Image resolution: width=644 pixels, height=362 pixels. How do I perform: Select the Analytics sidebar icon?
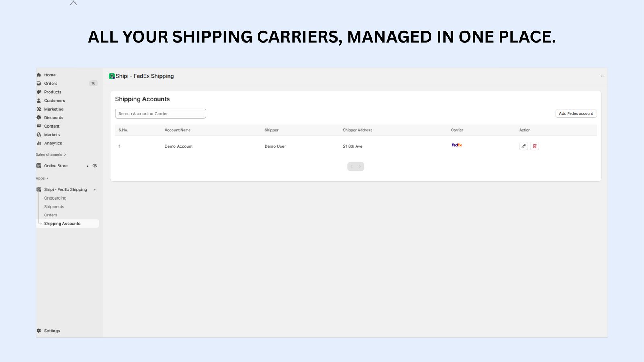tap(39, 143)
